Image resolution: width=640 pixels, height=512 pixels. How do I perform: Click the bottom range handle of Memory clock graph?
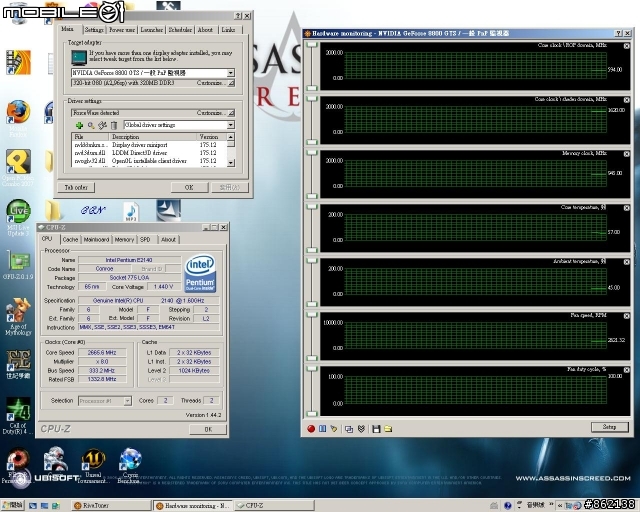pos(312,196)
